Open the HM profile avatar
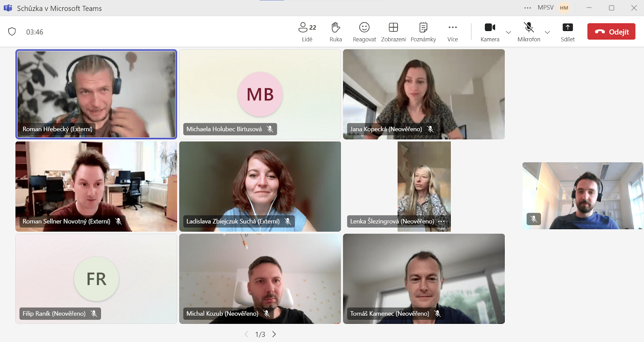This screenshot has height=342, width=644. [x=564, y=8]
